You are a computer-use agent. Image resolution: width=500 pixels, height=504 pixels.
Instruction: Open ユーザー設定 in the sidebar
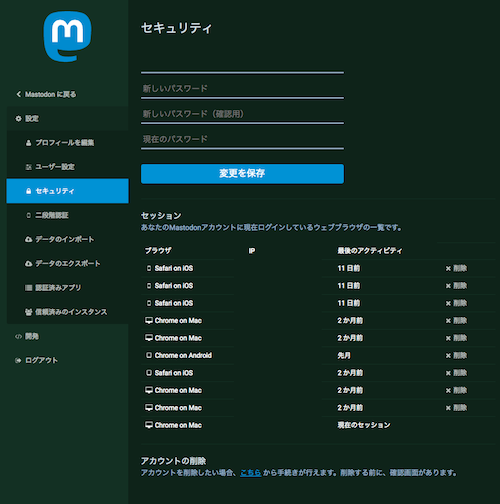coord(68,167)
